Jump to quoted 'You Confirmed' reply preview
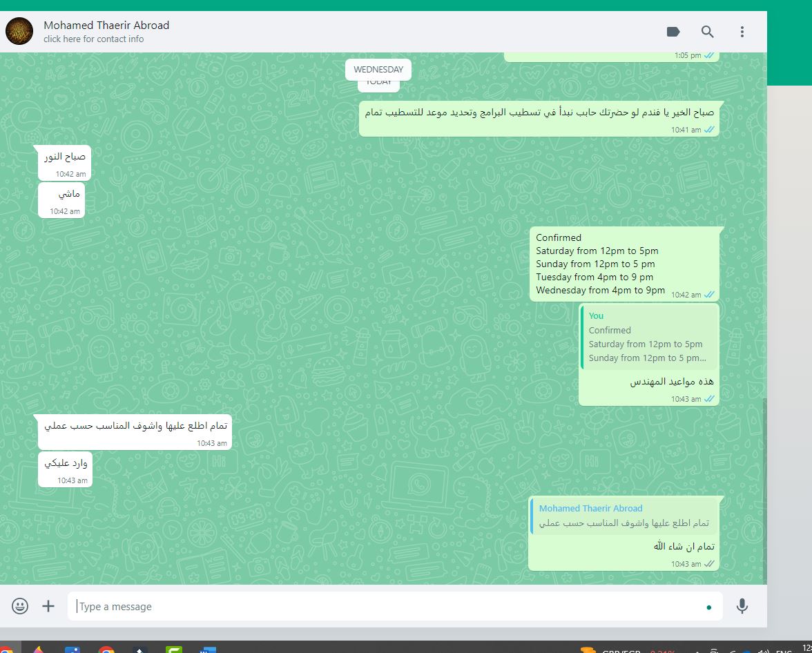Viewport: 812px width, 653px height. click(x=649, y=337)
